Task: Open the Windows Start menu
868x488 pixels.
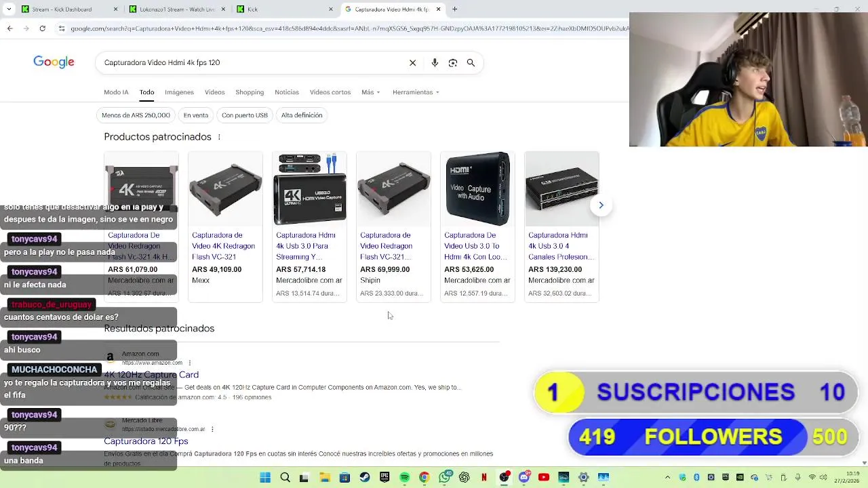Action: pyautogui.click(x=265, y=477)
